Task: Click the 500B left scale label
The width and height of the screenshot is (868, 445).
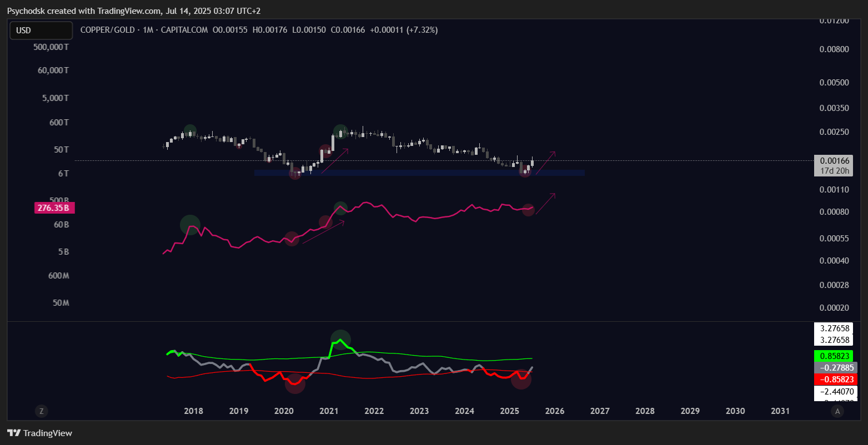Action: (x=59, y=200)
